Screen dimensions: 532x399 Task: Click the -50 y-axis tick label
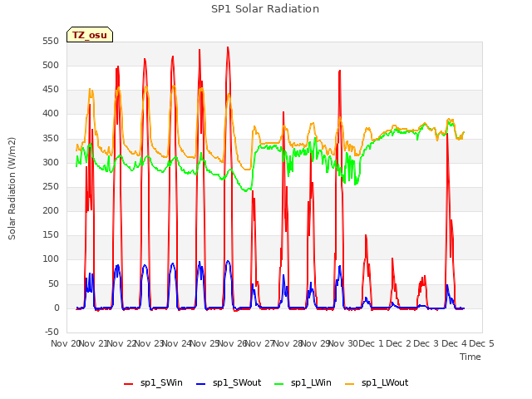[x=52, y=332]
